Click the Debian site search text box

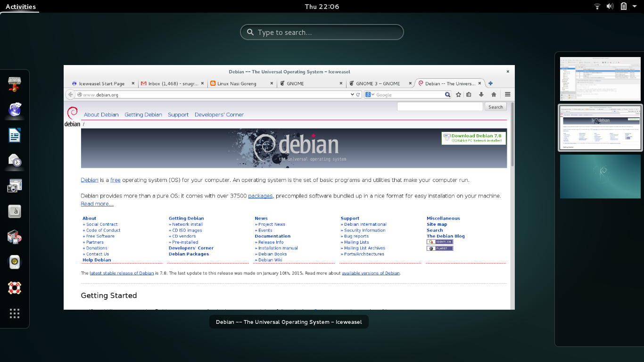coord(440,107)
